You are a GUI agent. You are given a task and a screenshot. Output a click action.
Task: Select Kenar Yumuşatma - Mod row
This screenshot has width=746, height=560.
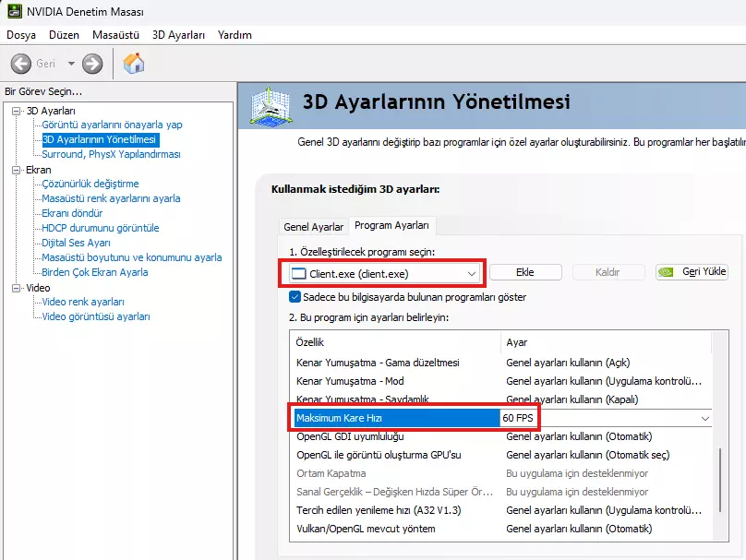pos(502,381)
